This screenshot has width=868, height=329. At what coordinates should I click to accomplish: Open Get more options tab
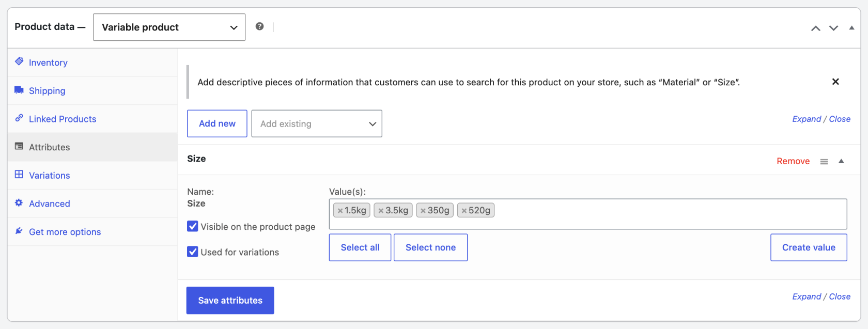(x=92, y=232)
